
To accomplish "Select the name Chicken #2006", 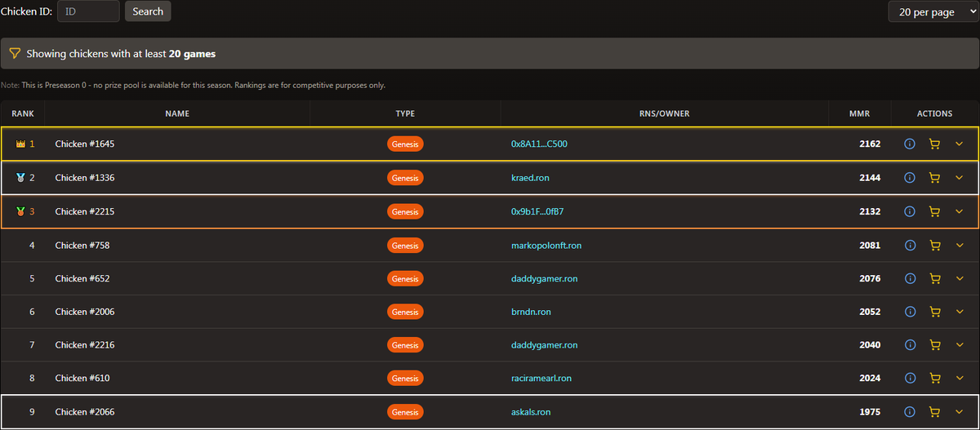I will point(86,312).
